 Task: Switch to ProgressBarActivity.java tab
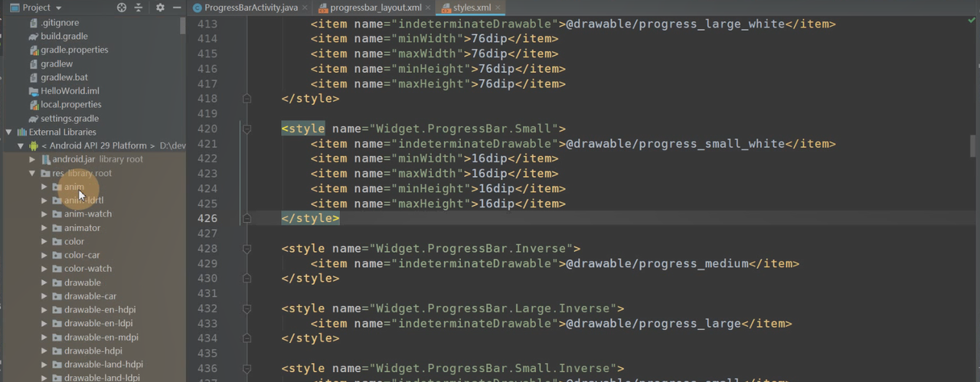click(x=245, y=8)
